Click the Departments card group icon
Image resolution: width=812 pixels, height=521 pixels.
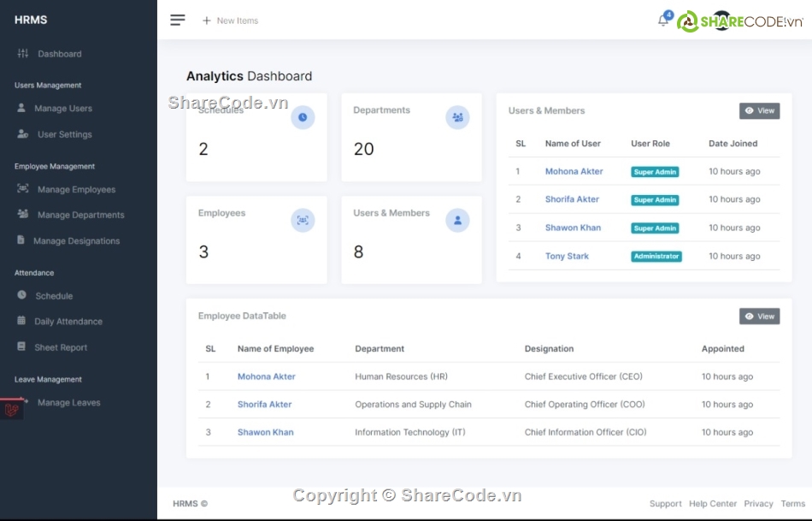click(x=457, y=117)
